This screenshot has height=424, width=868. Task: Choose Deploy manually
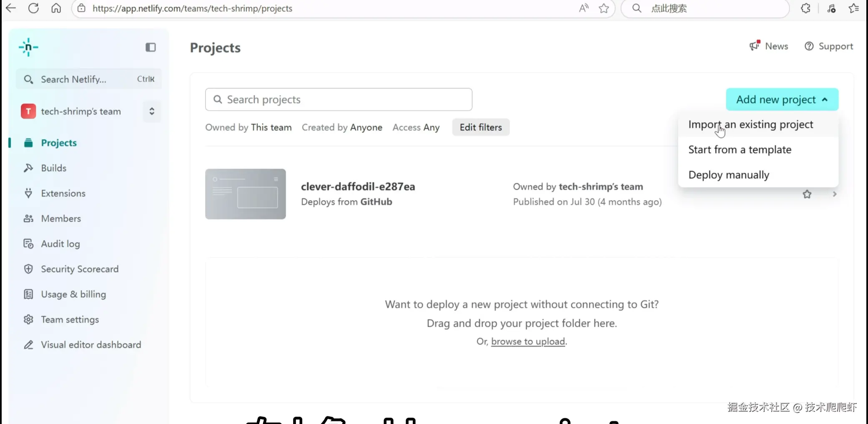[x=729, y=174]
